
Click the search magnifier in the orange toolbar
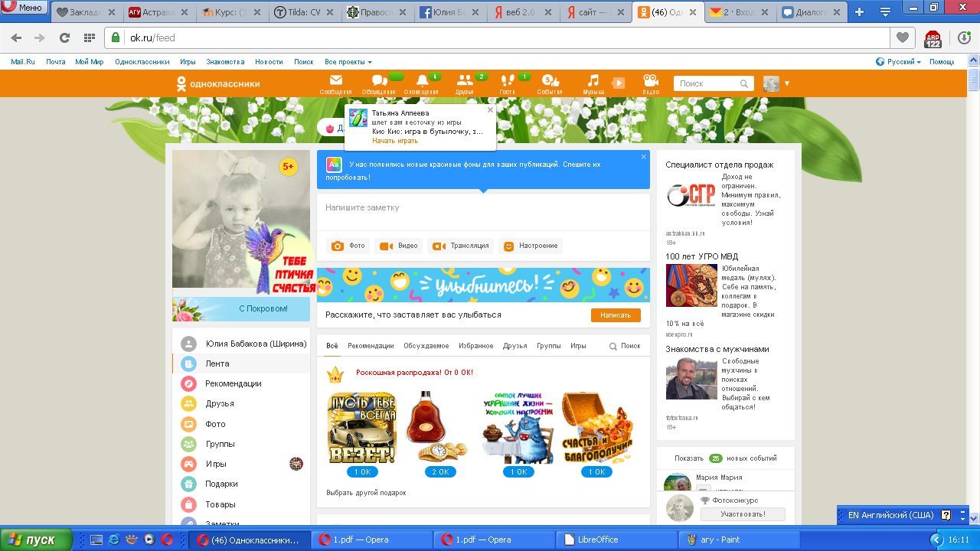(743, 83)
